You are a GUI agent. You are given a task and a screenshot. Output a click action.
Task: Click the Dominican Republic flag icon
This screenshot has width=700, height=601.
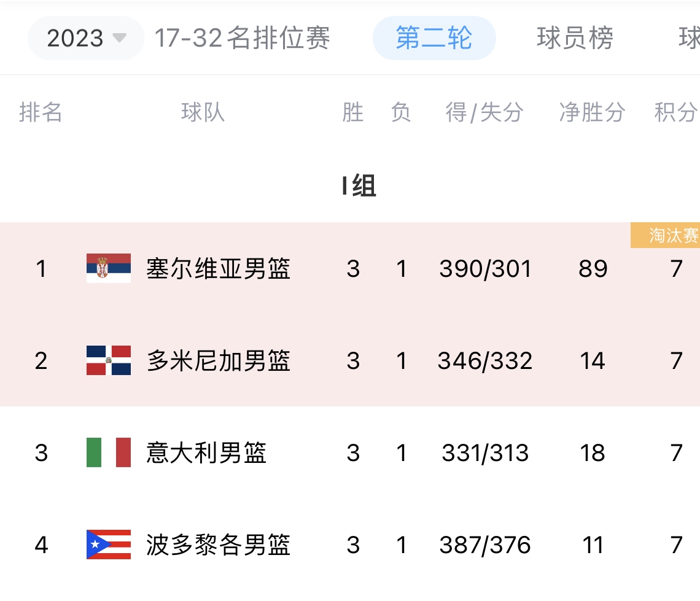[109, 360]
